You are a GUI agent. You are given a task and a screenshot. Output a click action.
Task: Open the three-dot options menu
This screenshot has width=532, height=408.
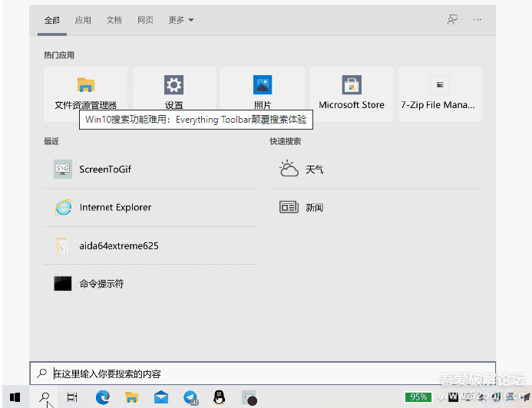tap(477, 20)
